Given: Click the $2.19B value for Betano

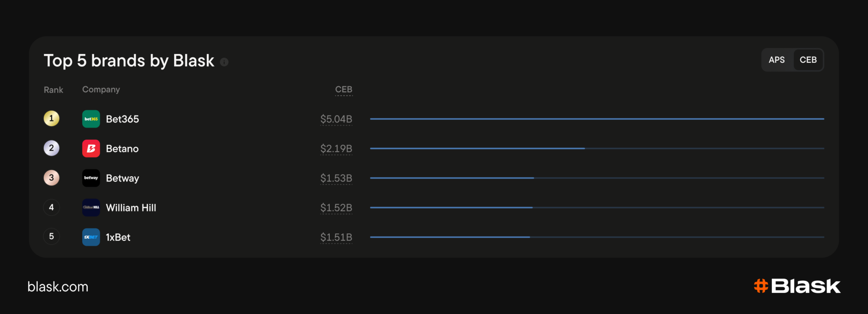Looking at the screenshot, I should click(x=336, y=149).
